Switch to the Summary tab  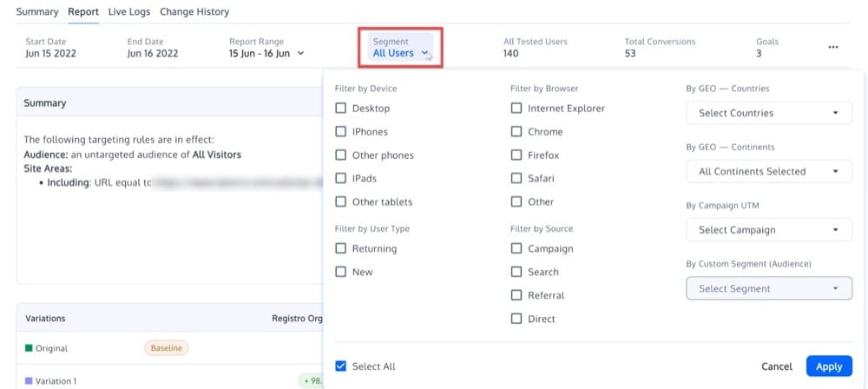(37, 12)
